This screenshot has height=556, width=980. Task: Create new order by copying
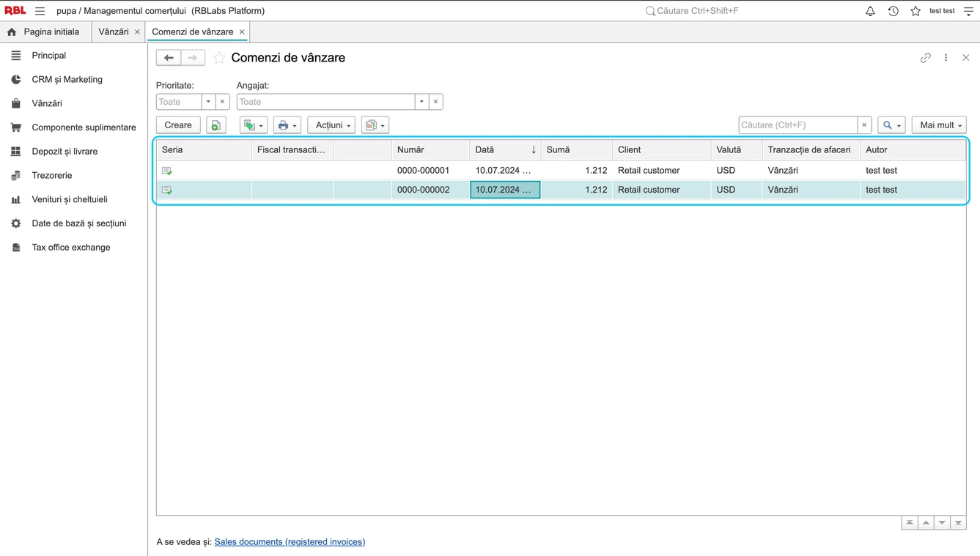click(216, 125)
